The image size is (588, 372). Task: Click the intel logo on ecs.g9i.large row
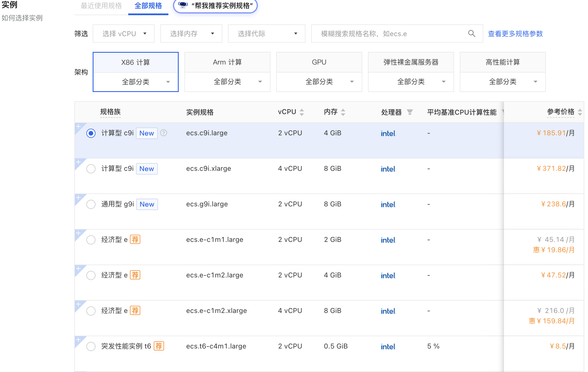388,204
